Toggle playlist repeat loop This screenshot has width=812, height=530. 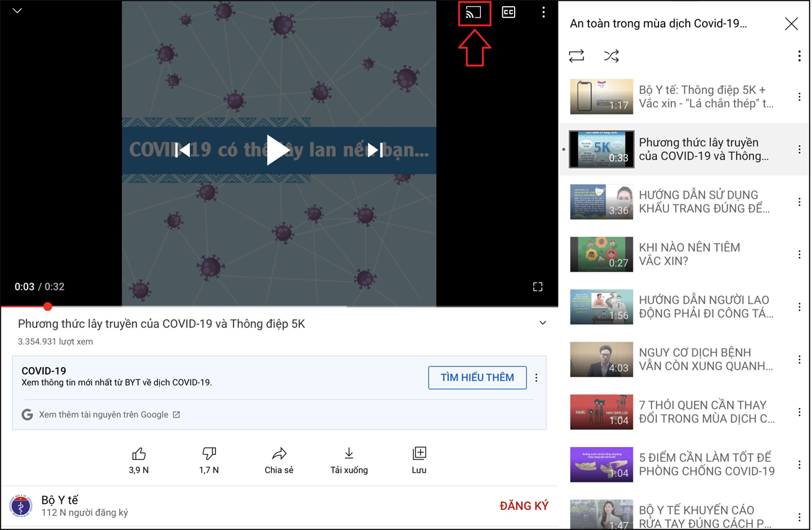[x=577, y=56]
